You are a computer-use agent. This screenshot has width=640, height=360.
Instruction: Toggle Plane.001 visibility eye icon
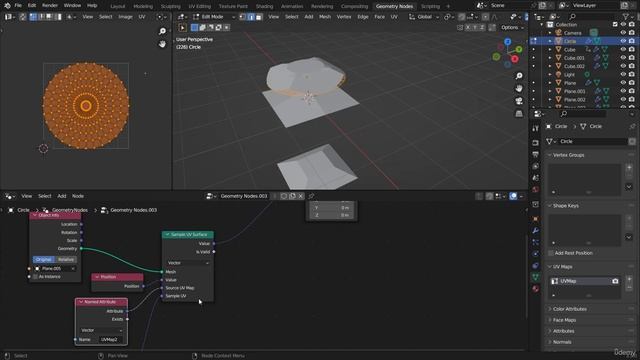click(623, 91)
